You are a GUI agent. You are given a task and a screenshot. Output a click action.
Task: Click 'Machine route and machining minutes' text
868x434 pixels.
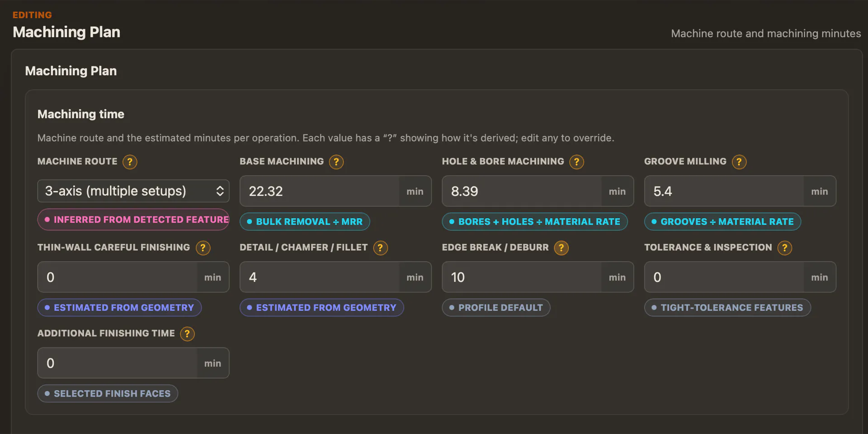pos(766,33)
